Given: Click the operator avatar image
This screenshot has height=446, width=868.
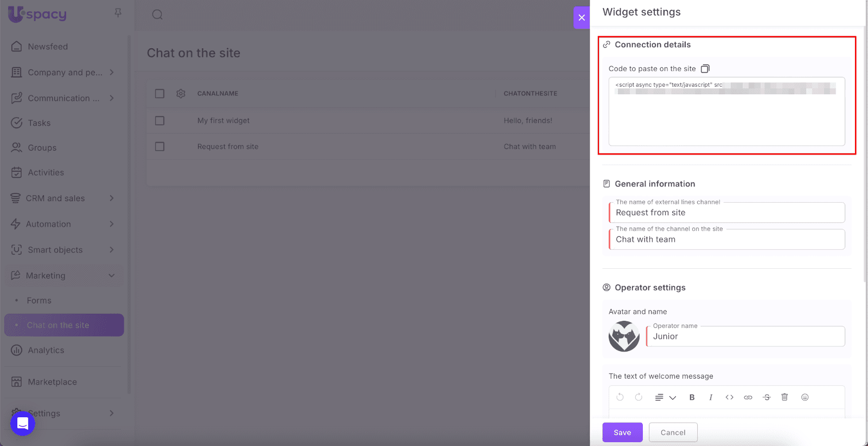Looking at the screenshot, I should [x=624, y=336].
